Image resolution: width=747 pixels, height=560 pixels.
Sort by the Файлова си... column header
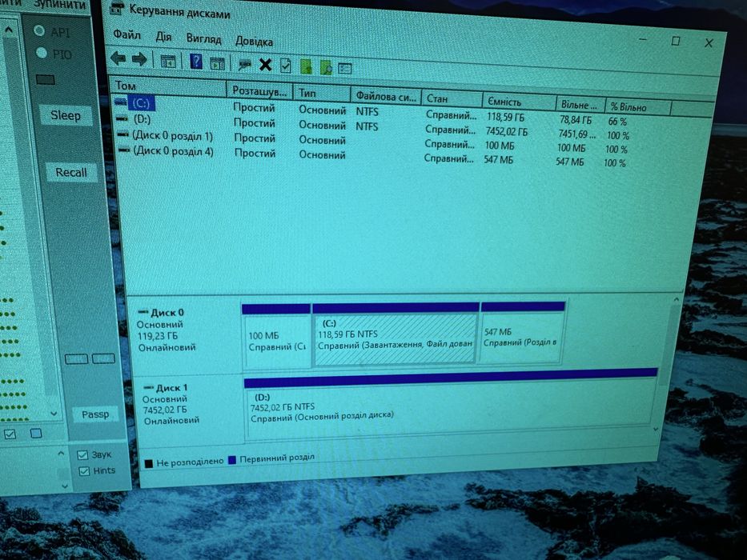tap(386, 96)
